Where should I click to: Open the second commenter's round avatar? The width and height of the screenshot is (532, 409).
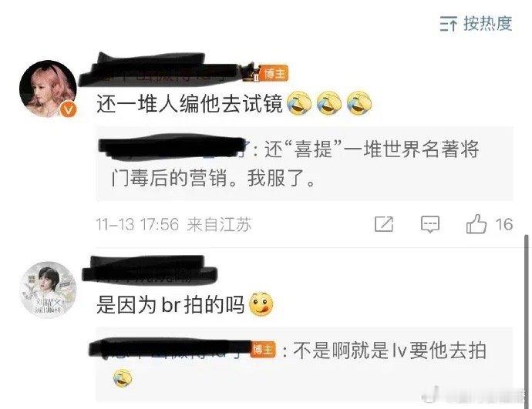[x=48, y=290]
